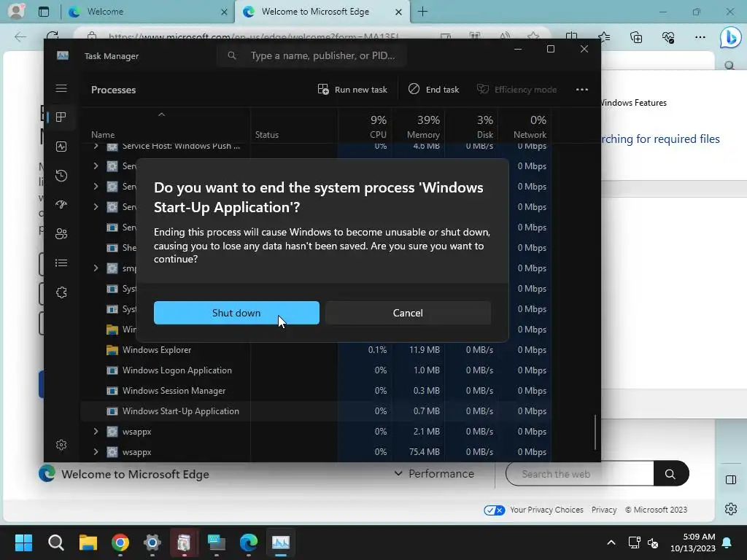
Task: Sort by Name column header
Action: click(165, 127)
